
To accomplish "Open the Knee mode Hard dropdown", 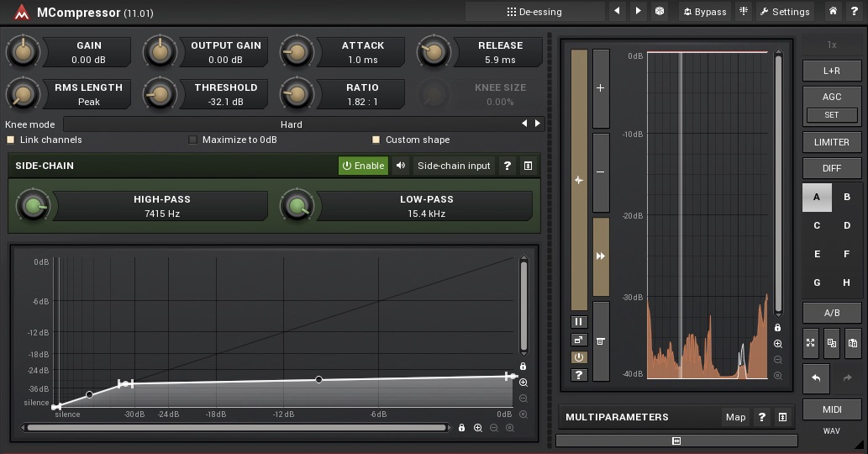I will coord(292,124).
